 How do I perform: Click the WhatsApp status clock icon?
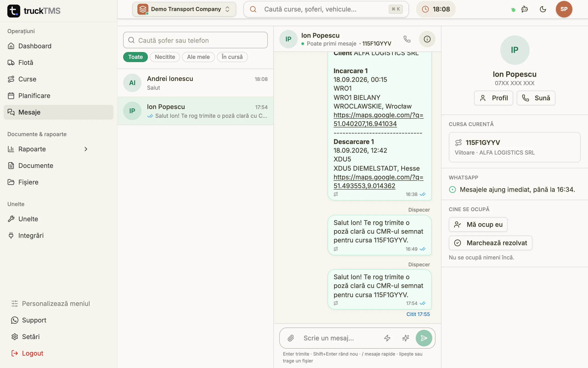click(x=452, y=190)
